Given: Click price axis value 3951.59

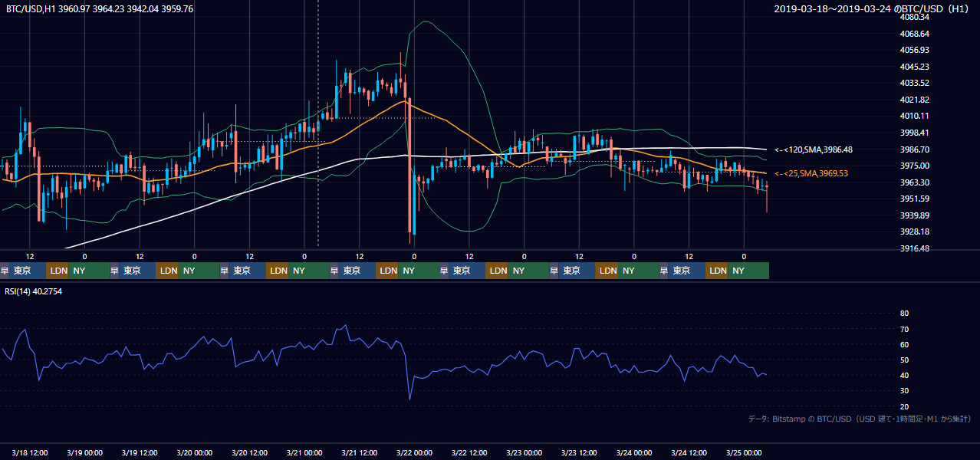Looking at the screenshot, I should click(x=916, y=199).
